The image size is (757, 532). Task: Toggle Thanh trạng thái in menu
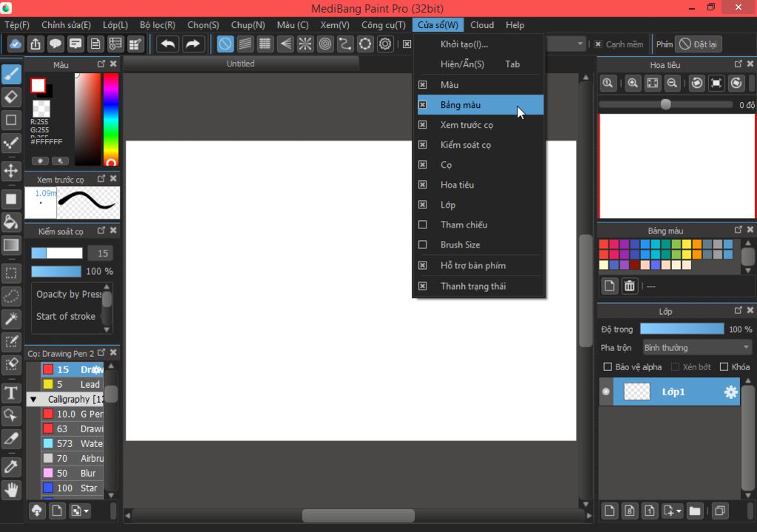pyautogui.click(x=481, y=286)
